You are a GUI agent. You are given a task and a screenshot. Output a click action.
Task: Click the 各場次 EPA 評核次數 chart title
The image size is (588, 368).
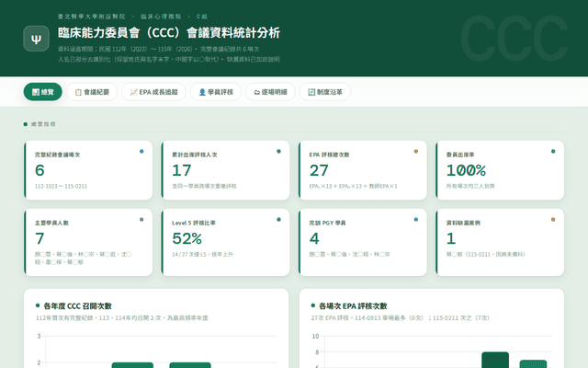(353, 306)
